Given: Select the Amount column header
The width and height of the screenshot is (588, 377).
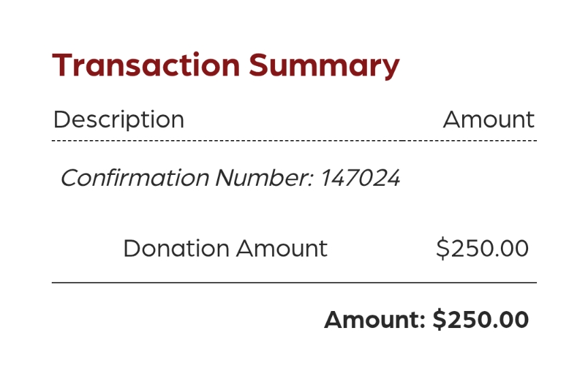Looking at the screenshot, I should [x=489, y=120].
